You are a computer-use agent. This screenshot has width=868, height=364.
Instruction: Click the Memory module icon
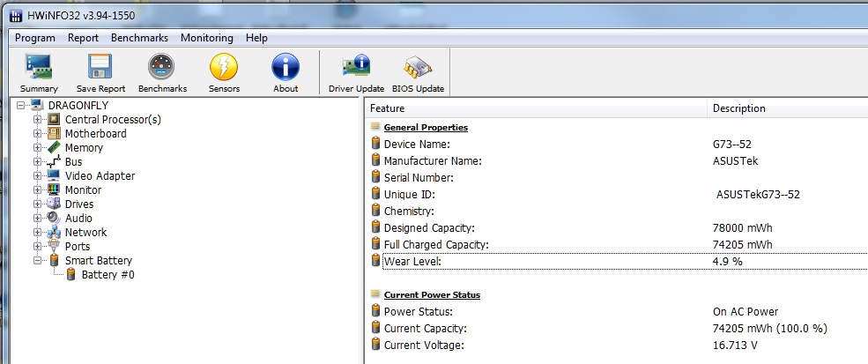(54, 147)
